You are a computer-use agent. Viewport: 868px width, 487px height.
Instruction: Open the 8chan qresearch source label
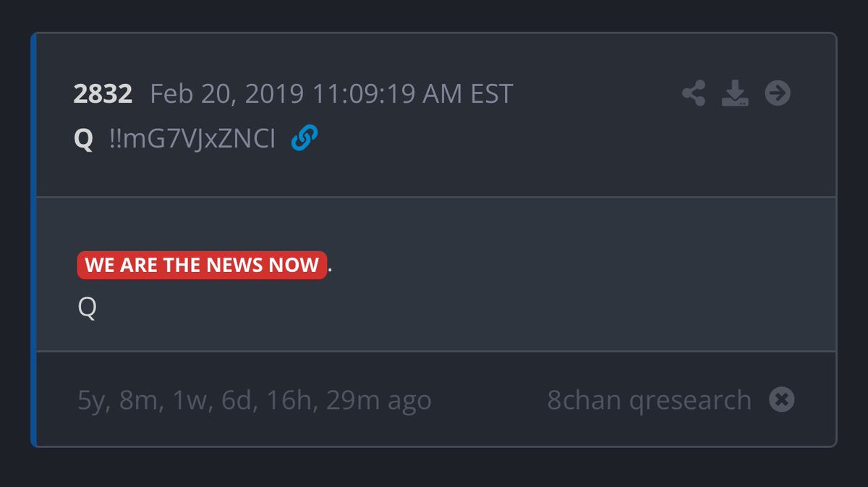[x=649, y=400]
